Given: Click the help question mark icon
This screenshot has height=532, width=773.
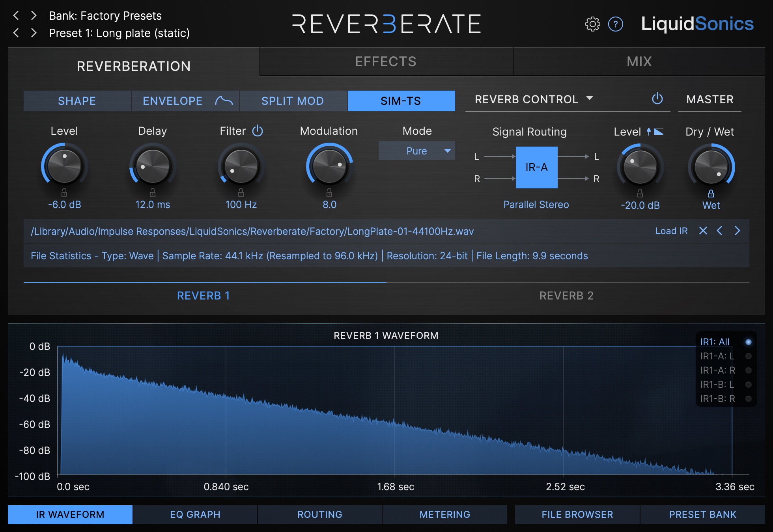Looking at the screenshot, I should (615, 24).
